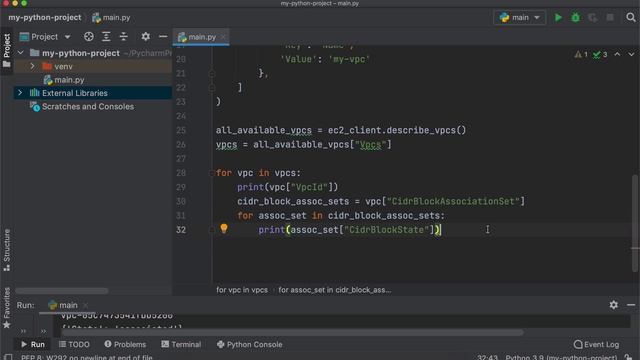Click the yellow lightbulb quick-fix icon
This screenshot has height=360, width=640.
tap(224, 229)
